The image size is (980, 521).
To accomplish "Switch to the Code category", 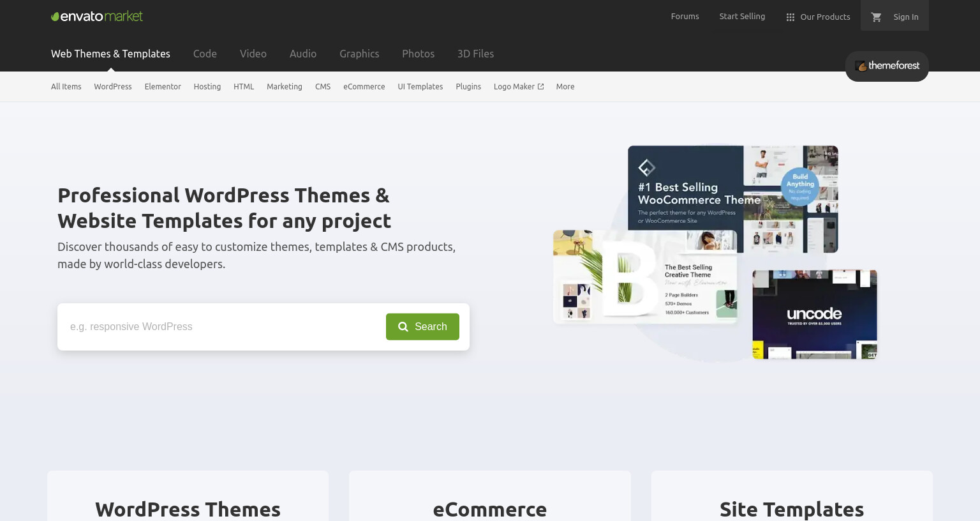I will (205, 54).
